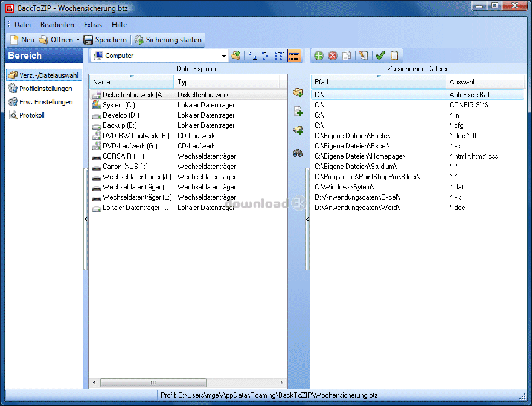This screenshot has height=406, width=532.
Task: Open the Bearbeiten menu
Action: click(57, 25)
